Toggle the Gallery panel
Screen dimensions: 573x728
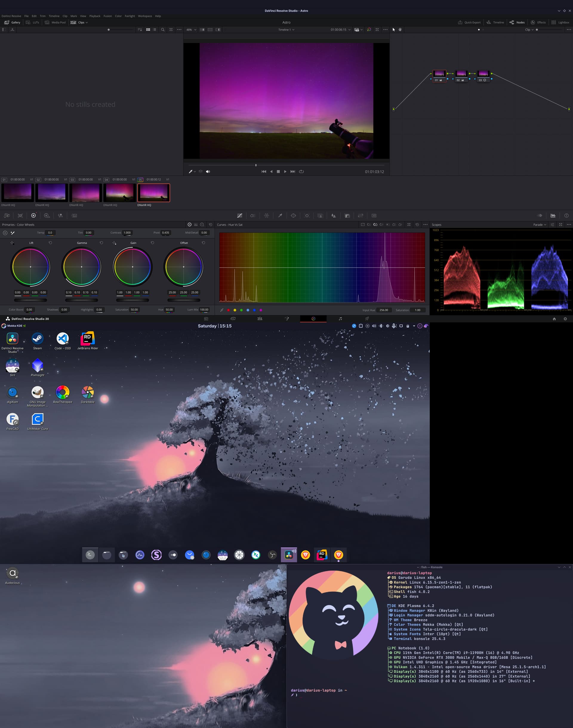pos(13,22)
